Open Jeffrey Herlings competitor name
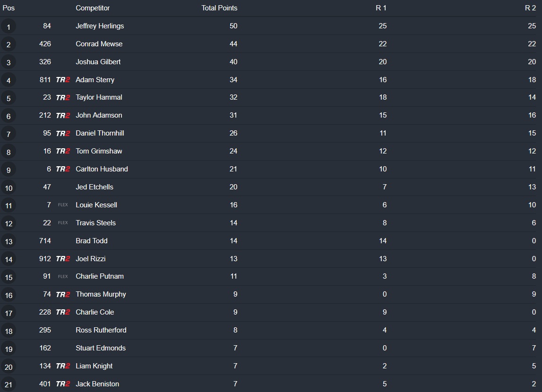The height and width of the screenshot is (392, 542). (100, 26)
